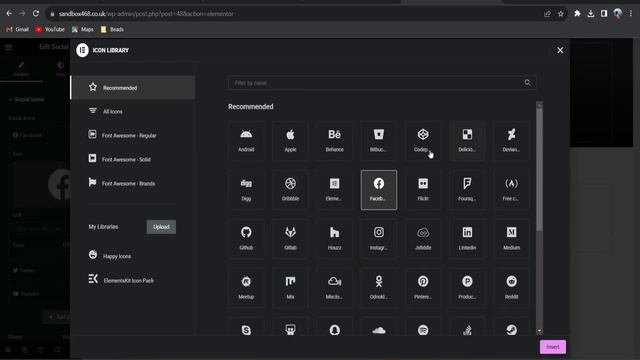Screen dimensions: 640x360
Task: Open the Recommended icons tab
Action: pos(133,87)
